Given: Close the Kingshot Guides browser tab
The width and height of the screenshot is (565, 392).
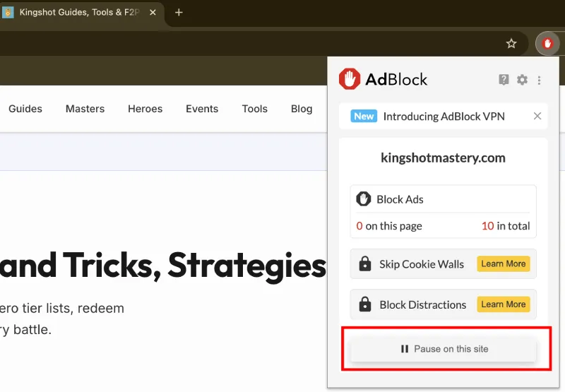Looking at the screenshot, I should [x=153, y=12].
